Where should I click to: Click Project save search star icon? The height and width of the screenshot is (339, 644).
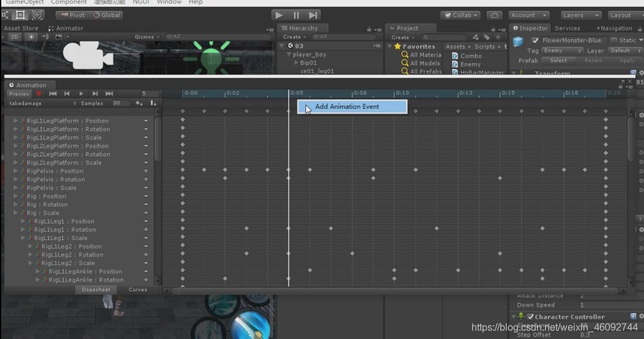pyautogui.click(x=498, y=37)
